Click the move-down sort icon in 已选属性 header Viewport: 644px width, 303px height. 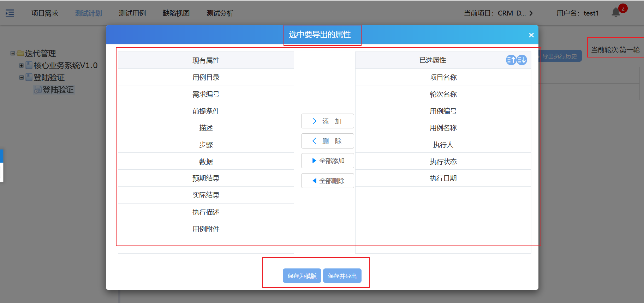click(522, 60)
